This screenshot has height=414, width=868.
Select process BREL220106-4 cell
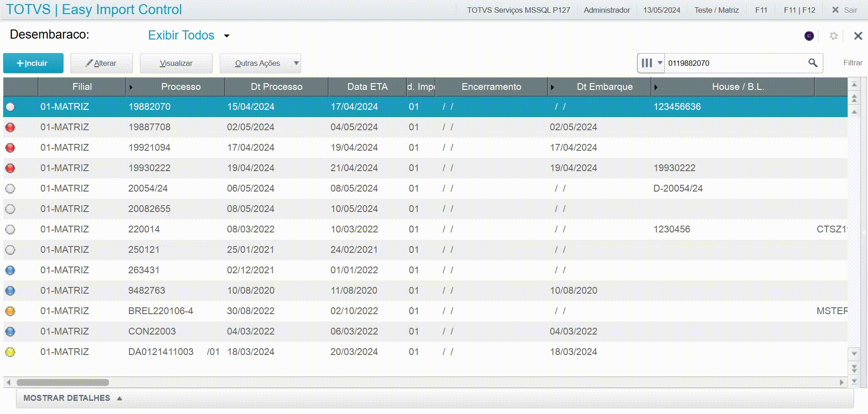coord(160,311)
